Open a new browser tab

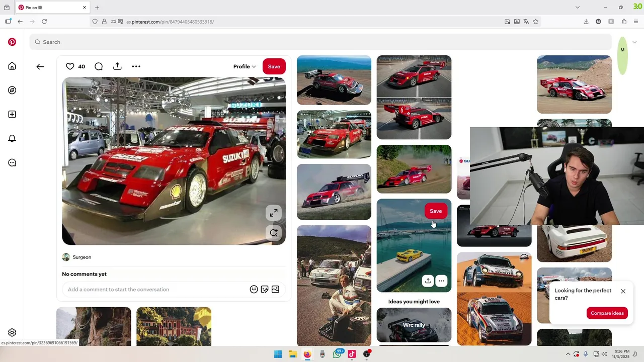pos(97,8)
